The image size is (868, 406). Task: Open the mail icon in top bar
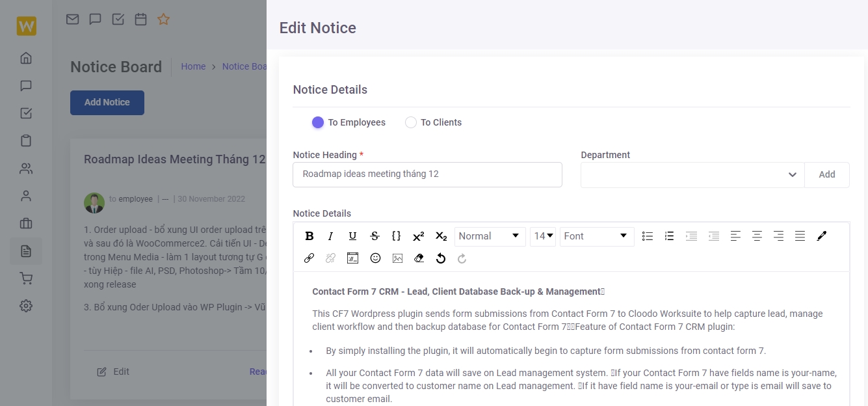tap(73, 20)
